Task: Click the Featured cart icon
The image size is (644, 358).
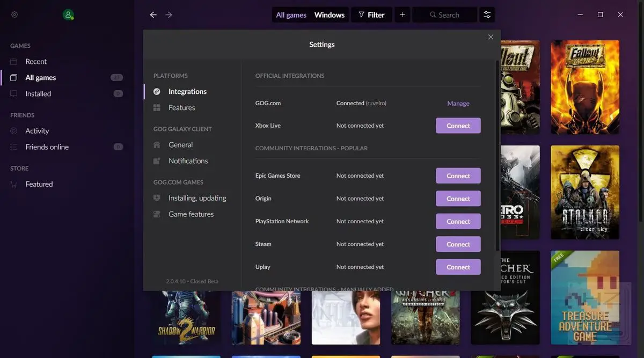Action: pyautogui.click(x=14, y=184)
